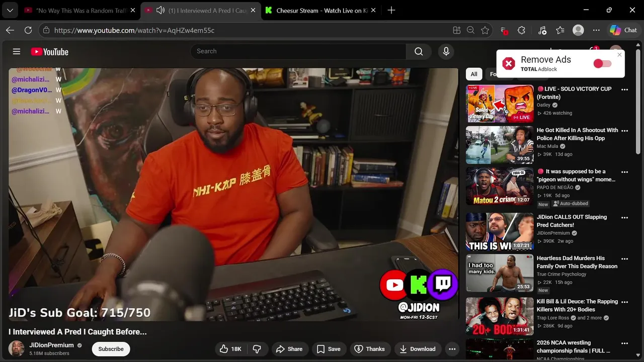Open the apps grid icon in address bar
644x362 pixels.
[x=457, y=30]
